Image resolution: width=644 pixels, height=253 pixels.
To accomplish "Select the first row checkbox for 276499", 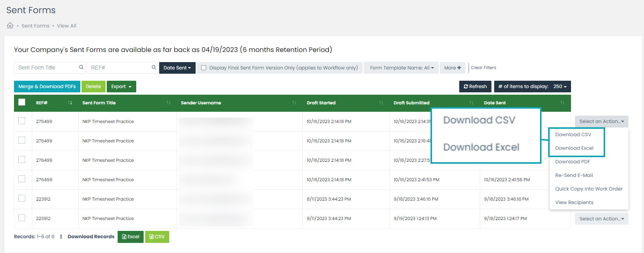I will 22,121.
